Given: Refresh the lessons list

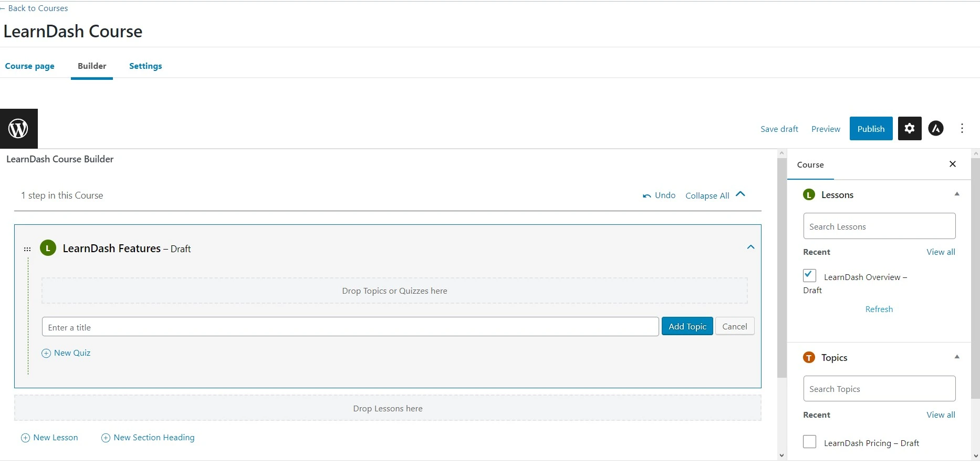Looking at the screenshot, I should click(x=879, y=309).
